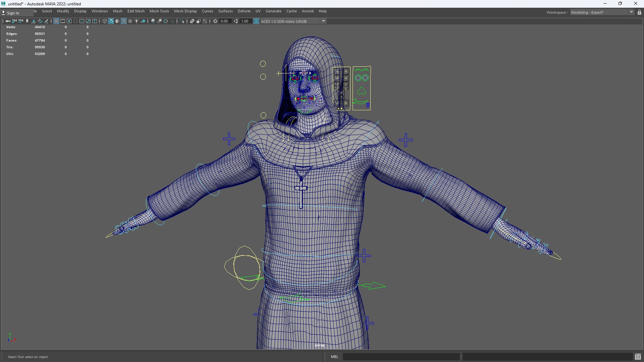This screenshot has height=362, width=644.
Task: Click the Textured display checker icon
Action: click(x=130, y=21)
